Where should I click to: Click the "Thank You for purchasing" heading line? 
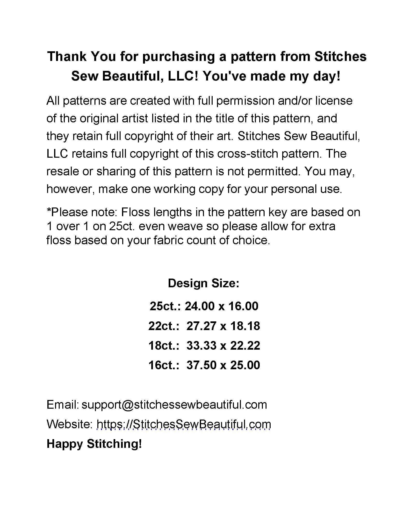tap(207, 57)
